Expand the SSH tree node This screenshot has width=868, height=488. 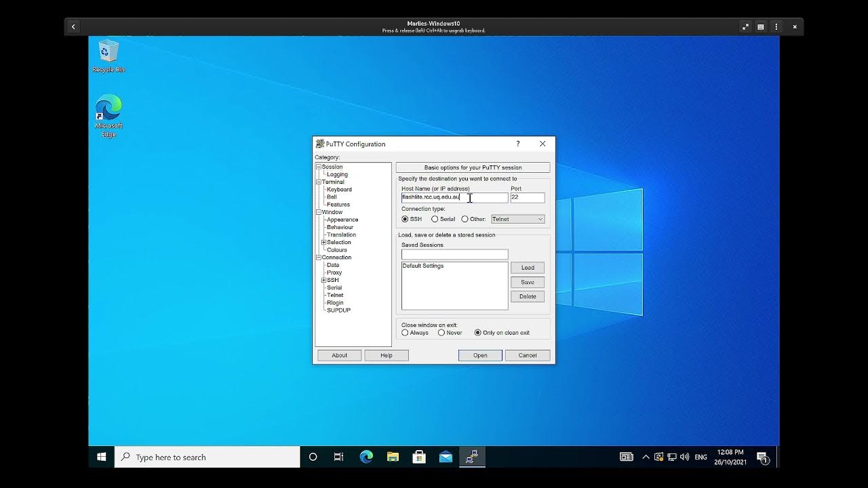[324, 280]
